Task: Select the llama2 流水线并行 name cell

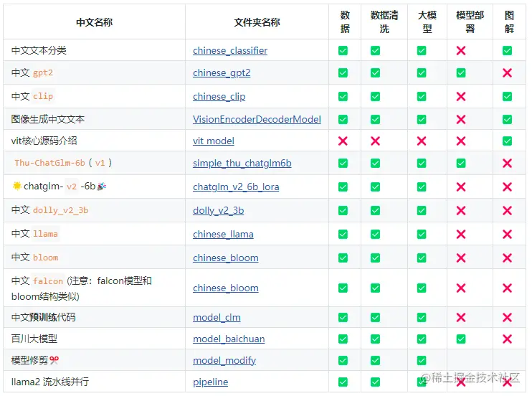Action: coord(95,382)
